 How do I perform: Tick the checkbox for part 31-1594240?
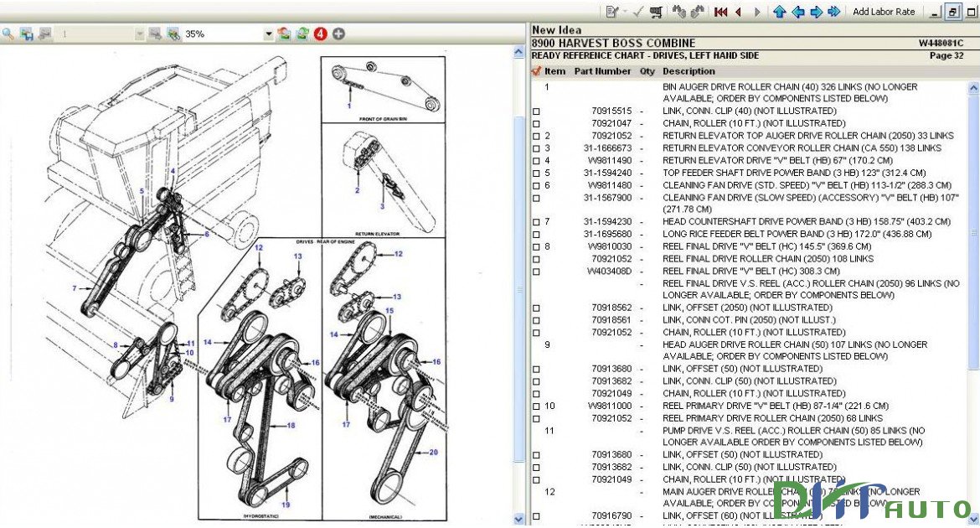pos(536,173)
